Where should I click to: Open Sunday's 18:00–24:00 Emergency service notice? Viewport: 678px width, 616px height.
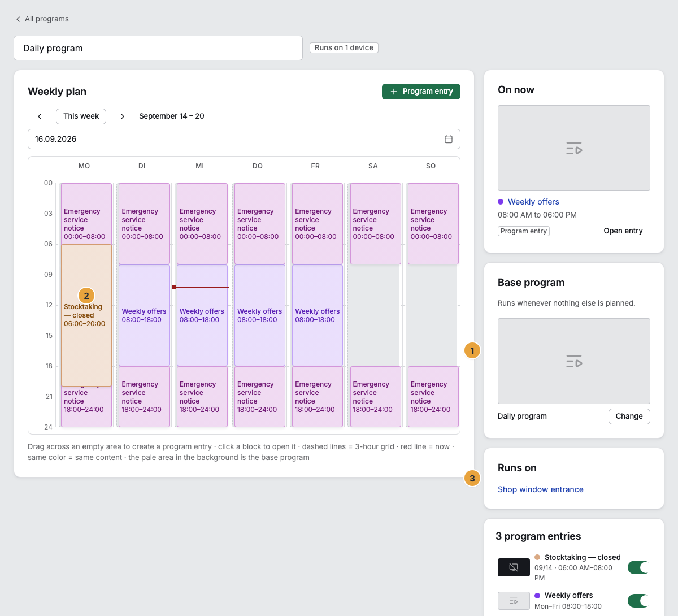pos(433,397)
